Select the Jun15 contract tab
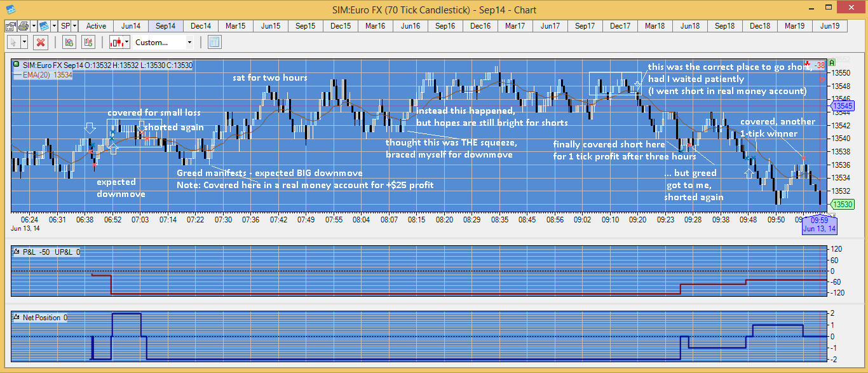868x373 pixels. (x=271, y=26)
